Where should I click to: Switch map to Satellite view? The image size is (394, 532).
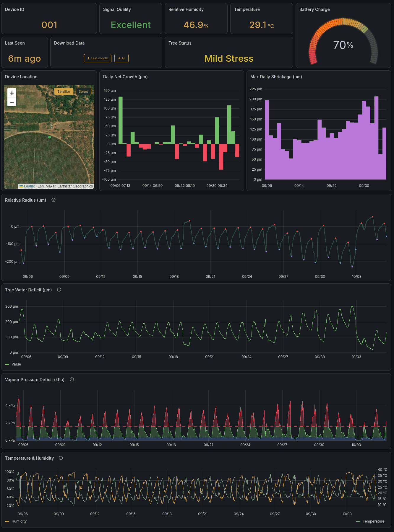(x=64, y=92)
